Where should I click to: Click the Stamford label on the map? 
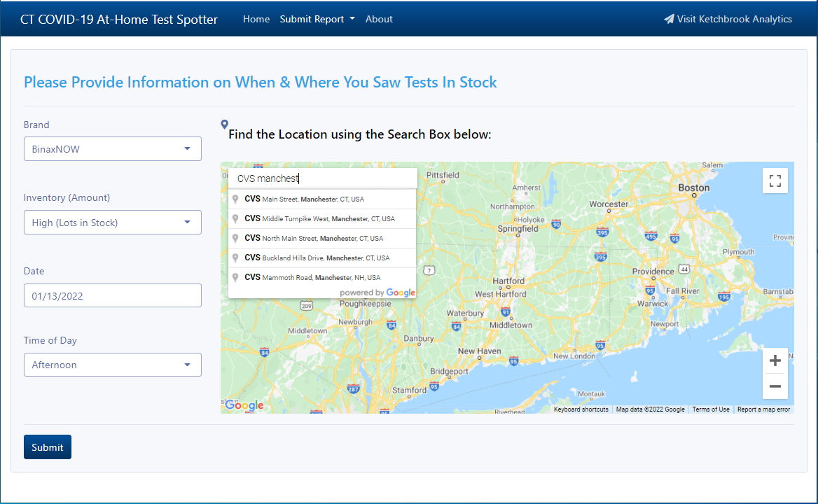coord(410,390)
